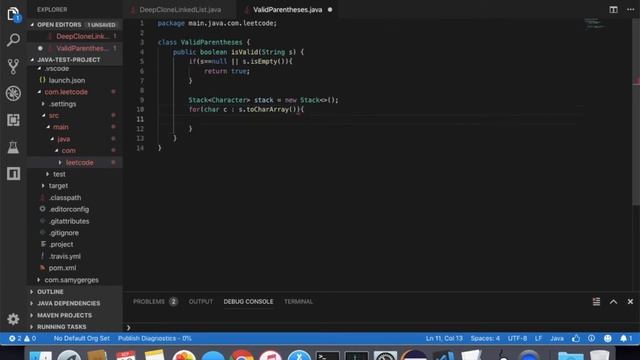Open ValidParenthes... in Open Editors list
This screenshot has width=640, height=360.
point(75,48)
